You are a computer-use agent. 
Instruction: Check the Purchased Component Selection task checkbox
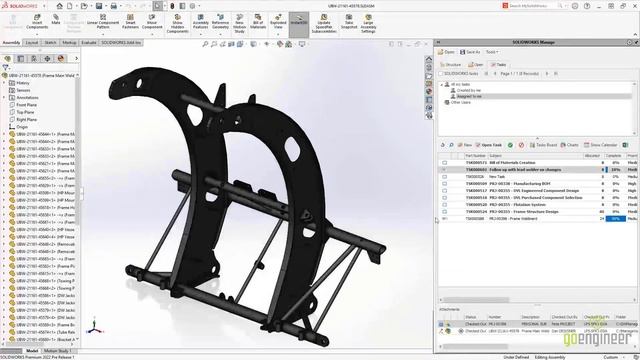(x=444, y=198)
